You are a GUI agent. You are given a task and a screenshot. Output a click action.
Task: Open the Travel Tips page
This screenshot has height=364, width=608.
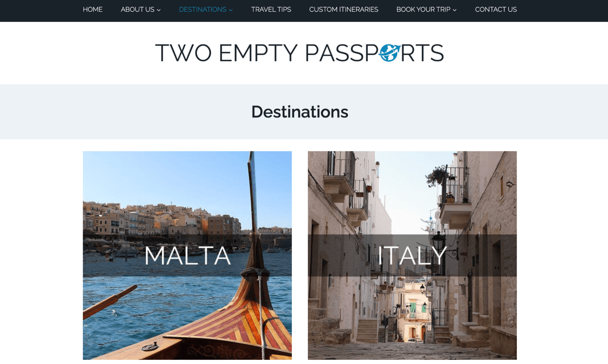pos(271,9)
